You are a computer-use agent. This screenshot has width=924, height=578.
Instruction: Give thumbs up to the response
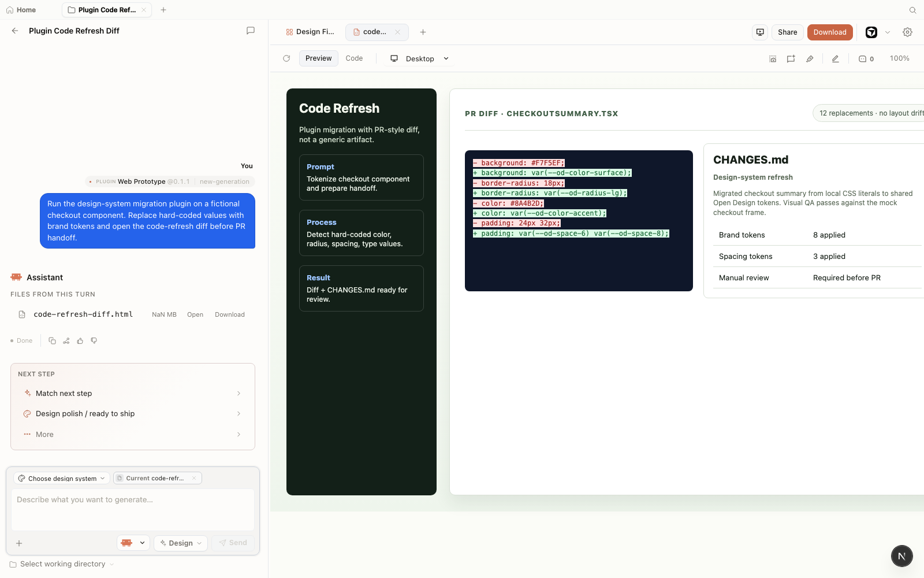point(80,341)
